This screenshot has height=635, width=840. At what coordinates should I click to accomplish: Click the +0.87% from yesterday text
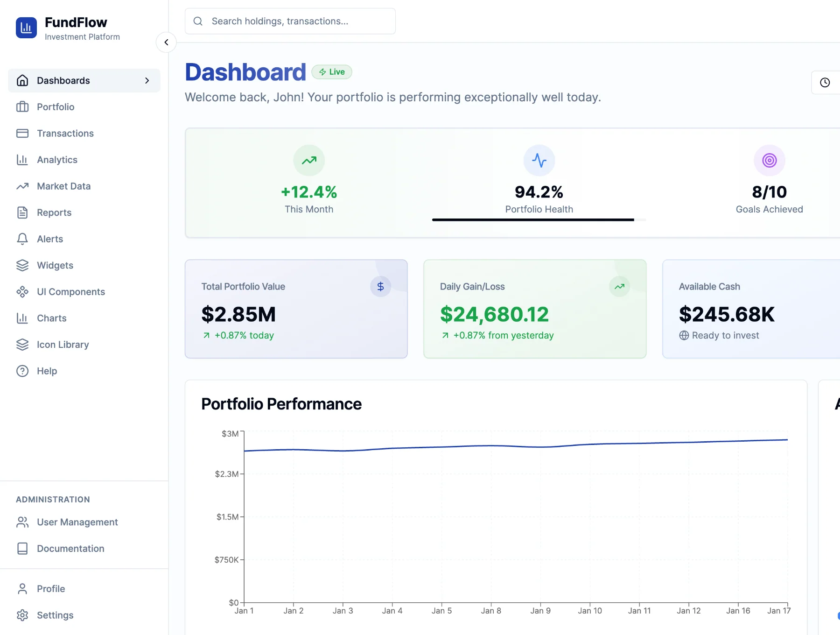(504, 335)
